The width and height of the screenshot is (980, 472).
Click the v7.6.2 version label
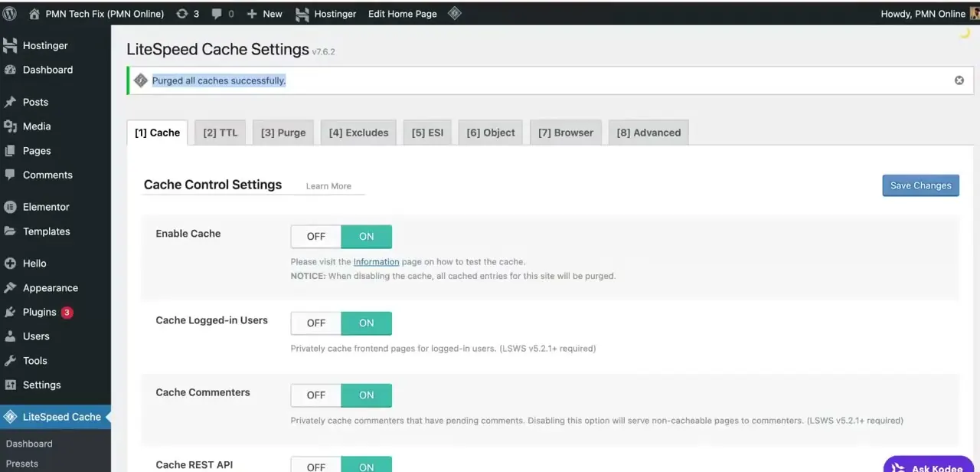tap(323, 51)
